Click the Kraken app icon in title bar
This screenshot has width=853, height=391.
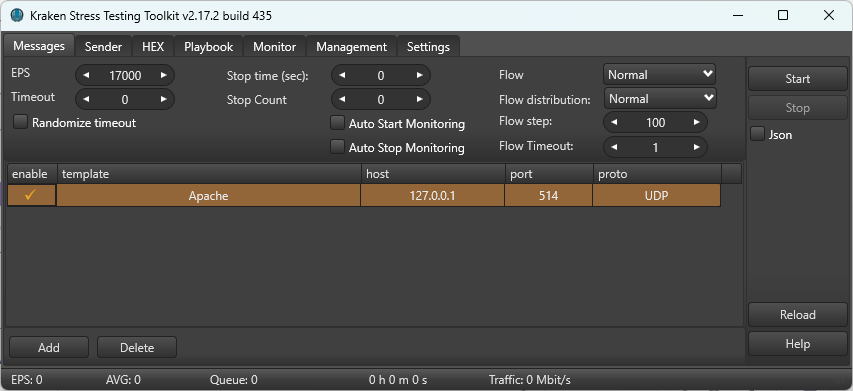(17, 15)
